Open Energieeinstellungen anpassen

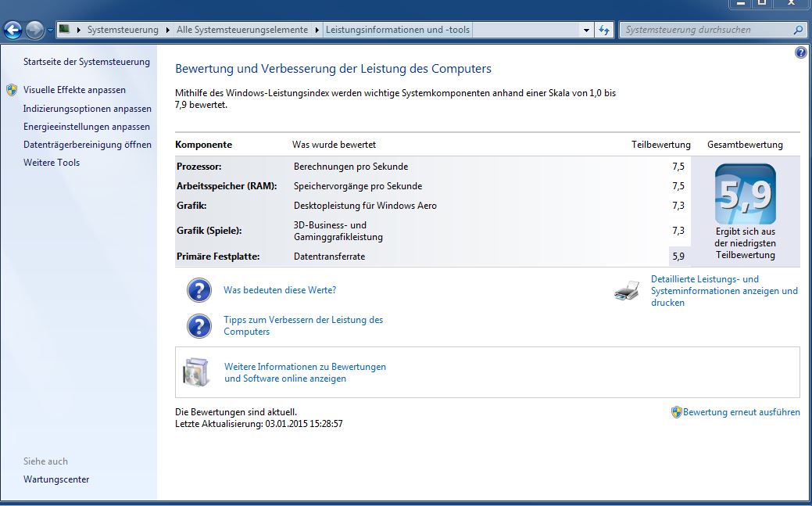(87, 127)
